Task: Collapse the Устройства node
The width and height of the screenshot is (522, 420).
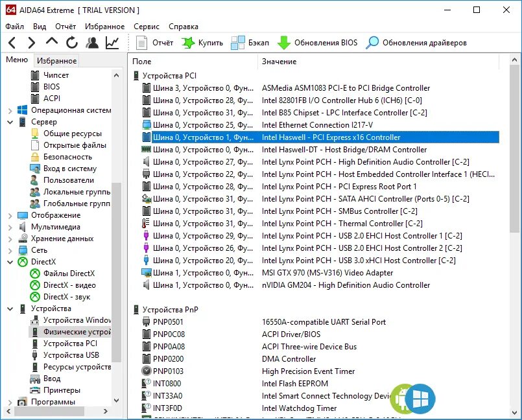Action: click(x=10, y=309)
